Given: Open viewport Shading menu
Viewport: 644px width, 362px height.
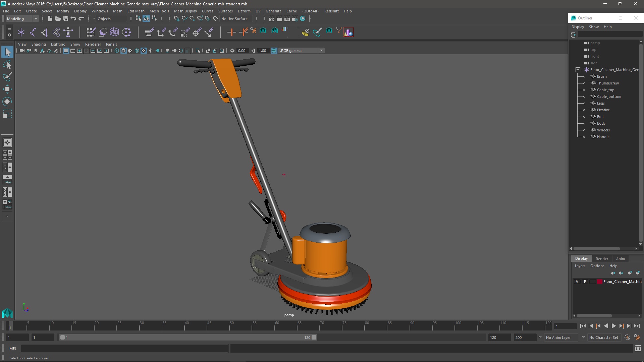Looking at the screenshot, I should click(x=39, y=44).
